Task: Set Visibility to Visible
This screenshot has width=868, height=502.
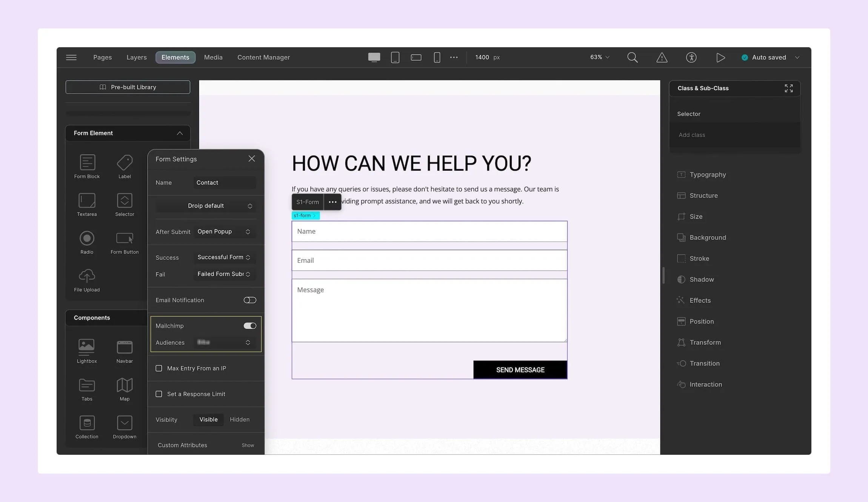Action: coord(208,420)
